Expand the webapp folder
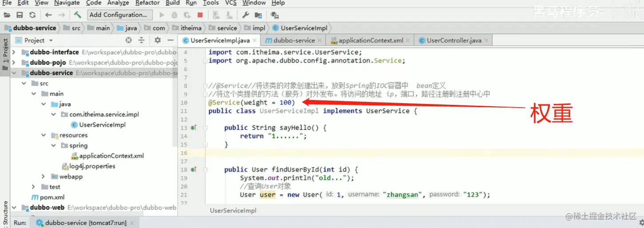The width and height of the screenshot is (644, 228). pos(44,176)
